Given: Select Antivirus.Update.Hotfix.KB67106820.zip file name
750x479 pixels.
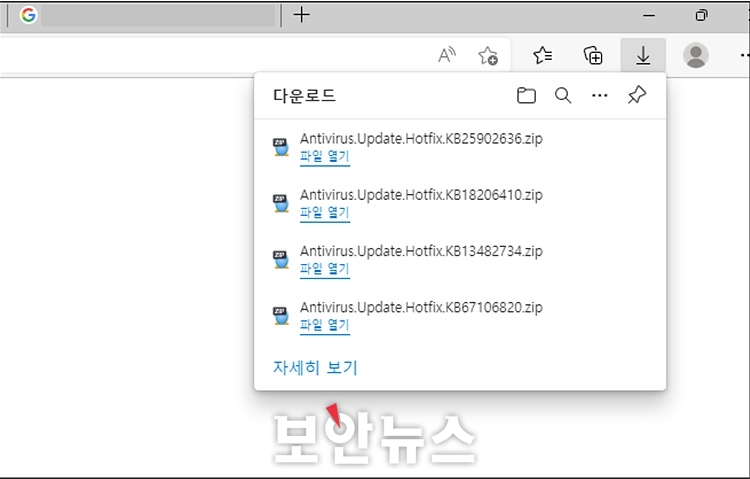Looking at the screenshot, I should [421, 307].
